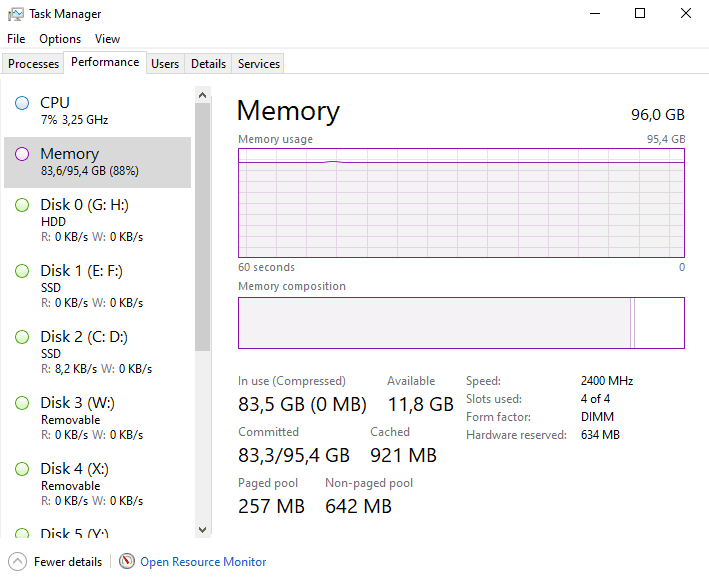Click the Disk 2 green circle icon
Image resolution: width=709 pixels, height=585 pixels.
point(22,337)
